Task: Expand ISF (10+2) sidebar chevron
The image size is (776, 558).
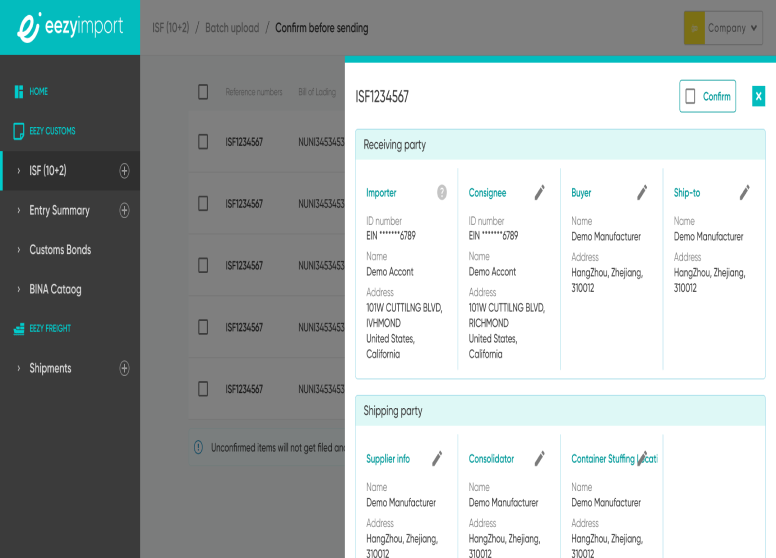Action: click(x=19, y=171)
